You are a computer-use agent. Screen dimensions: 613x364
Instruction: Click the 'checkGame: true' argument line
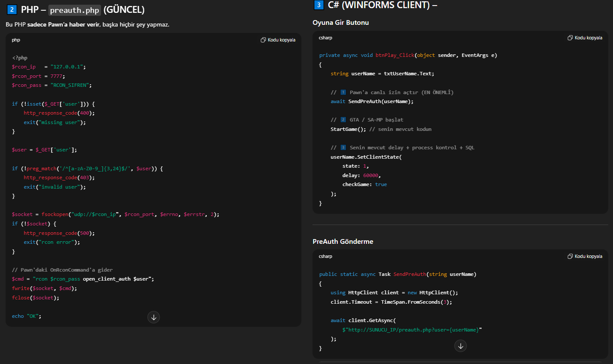(x=364, y=184)
